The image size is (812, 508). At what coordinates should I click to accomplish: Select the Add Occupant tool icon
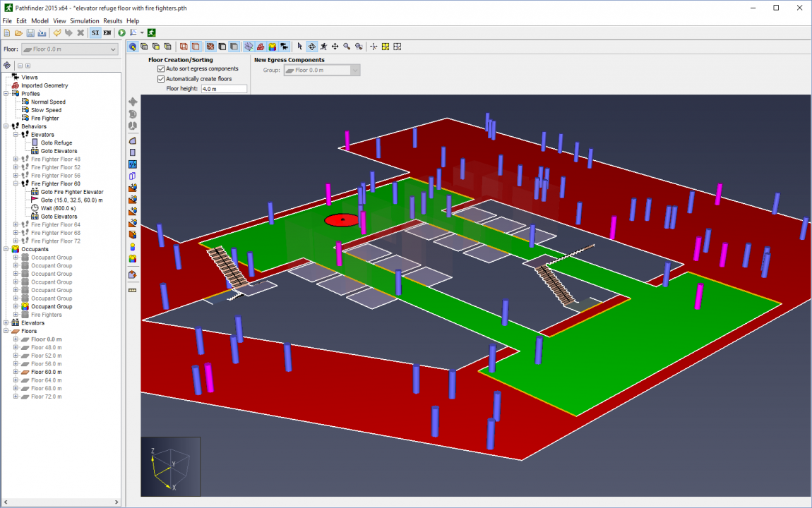tap(133, 247)
